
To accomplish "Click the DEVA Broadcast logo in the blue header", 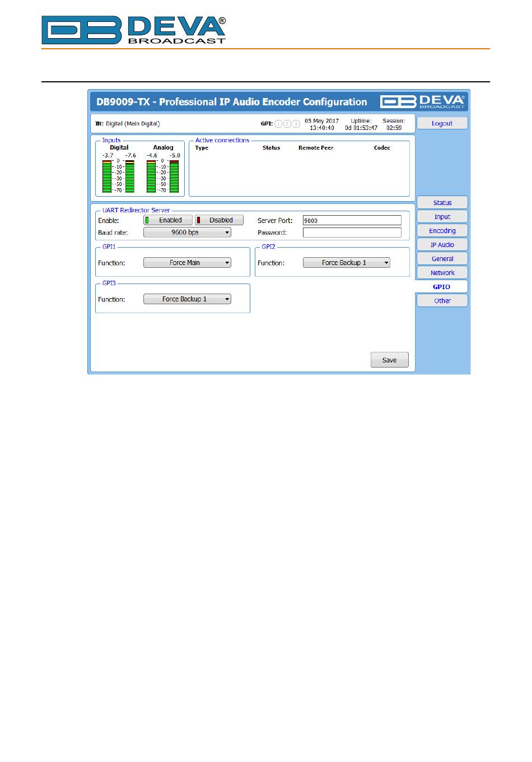I will tap(423, 101).
